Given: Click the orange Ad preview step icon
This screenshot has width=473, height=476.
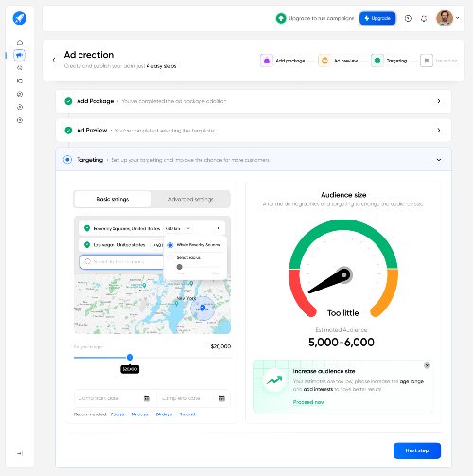Looking at the screenshot, I should tap(324, 61).
